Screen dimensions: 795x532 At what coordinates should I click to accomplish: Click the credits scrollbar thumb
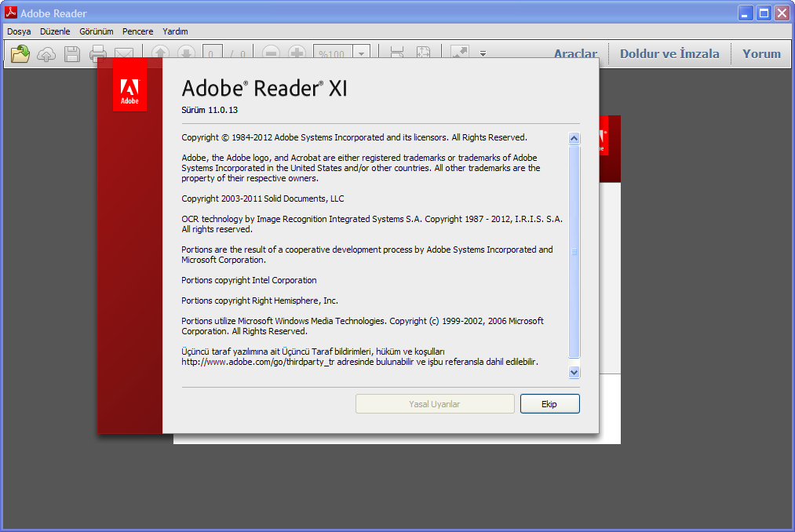[574, 252]
